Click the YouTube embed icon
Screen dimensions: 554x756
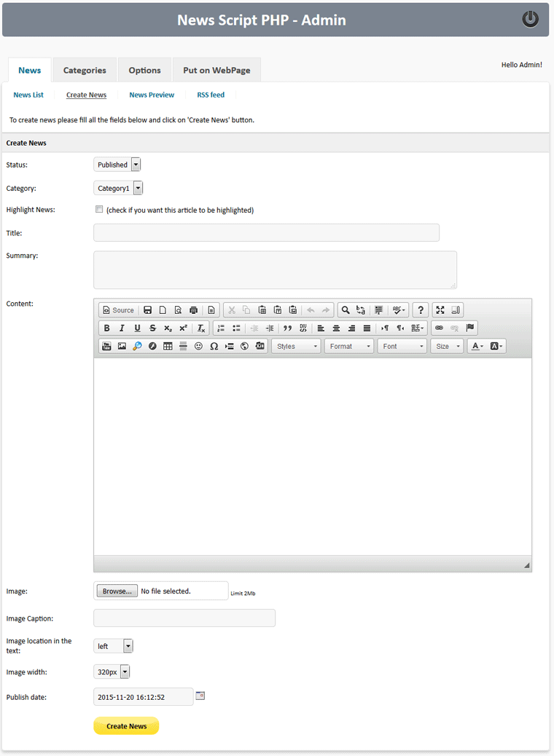[106, 346]
